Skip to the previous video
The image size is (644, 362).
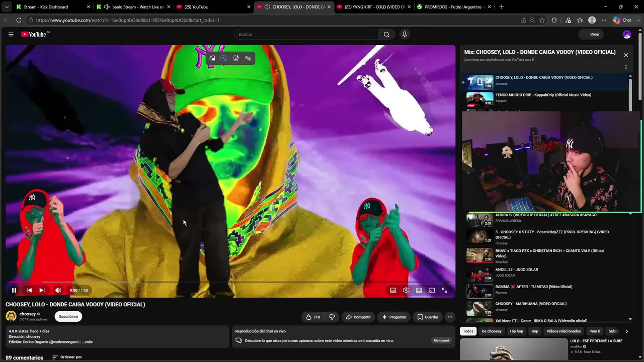(29, 290)
